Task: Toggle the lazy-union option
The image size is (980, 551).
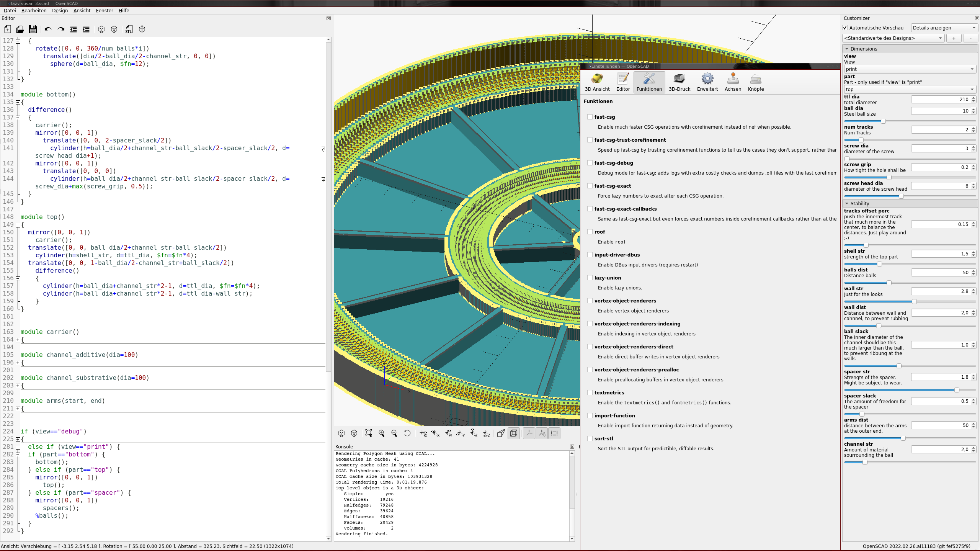Action: pyautogui.click(x=590, y=278)
